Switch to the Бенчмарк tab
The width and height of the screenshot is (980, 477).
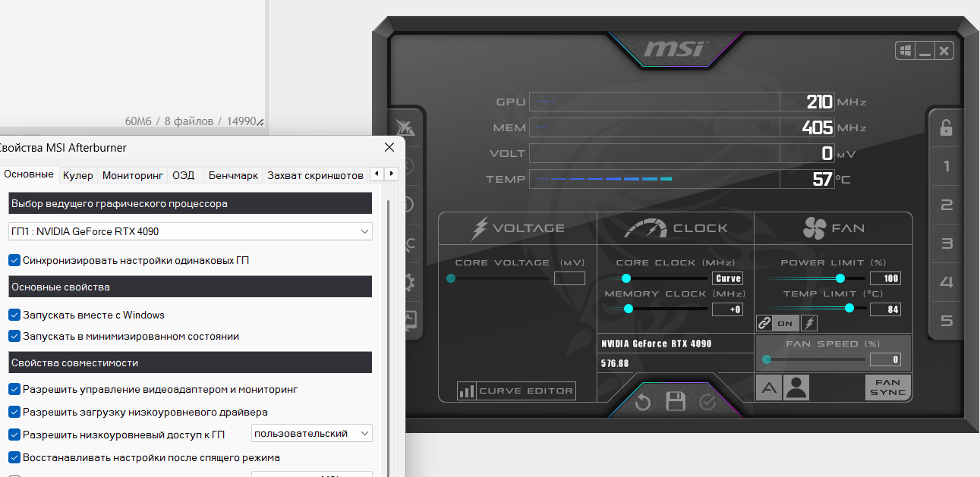pyautogui.click(x=233, y=175)
